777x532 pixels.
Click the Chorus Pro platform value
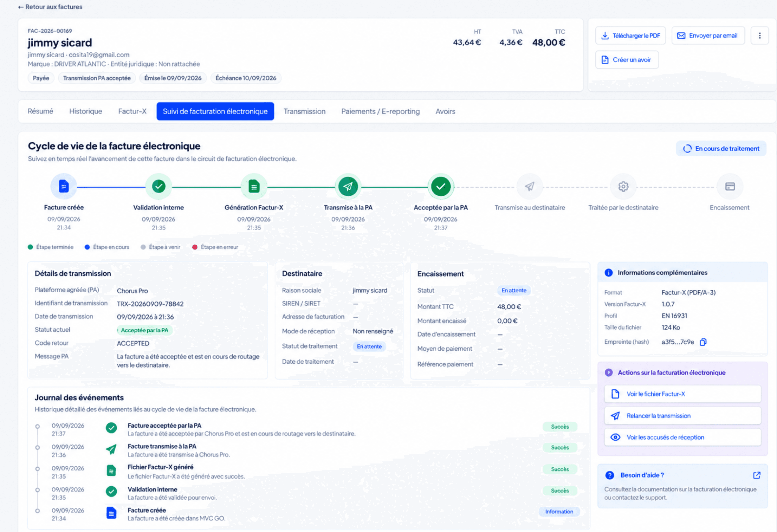point(132,291)
